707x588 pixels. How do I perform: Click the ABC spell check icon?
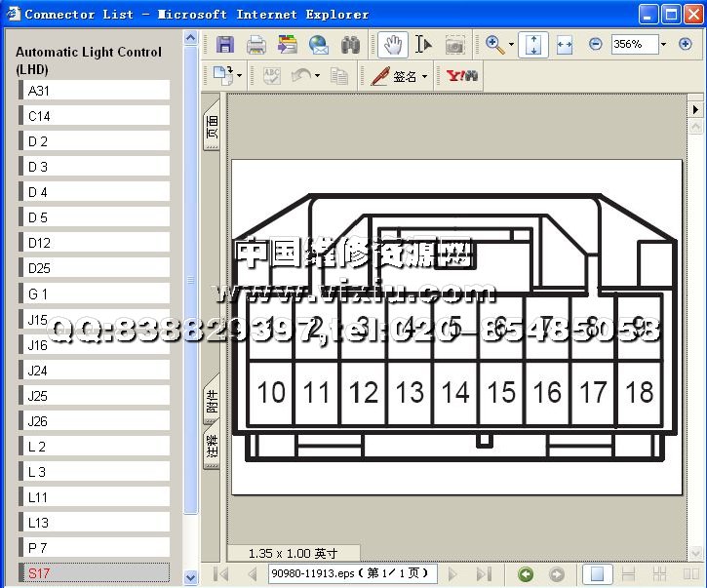click(x=272, y=75)
